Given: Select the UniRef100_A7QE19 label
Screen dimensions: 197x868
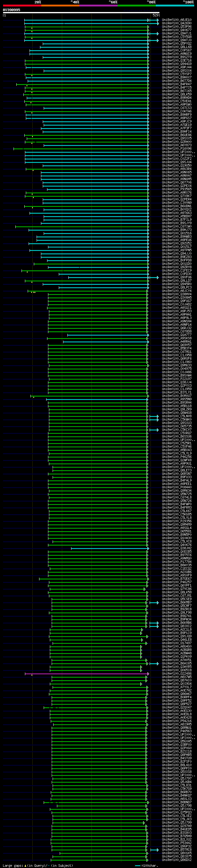Looking at the screenshot, I should click(x=177, y=125).
